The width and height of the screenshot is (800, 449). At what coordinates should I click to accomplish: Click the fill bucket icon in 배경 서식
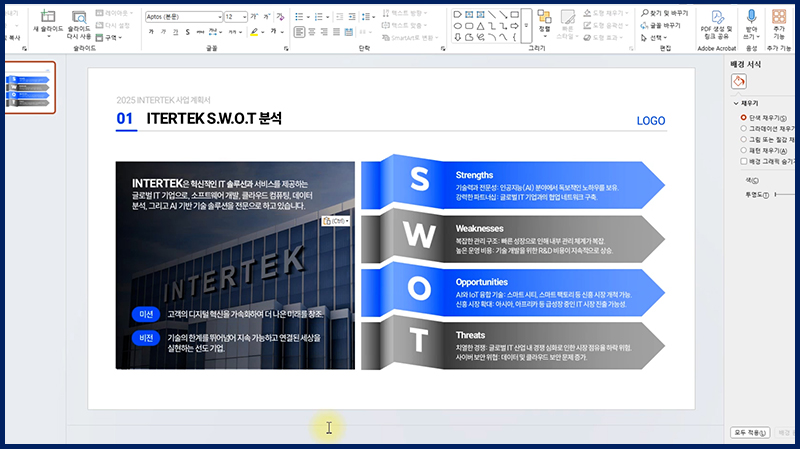pos(739,81)
